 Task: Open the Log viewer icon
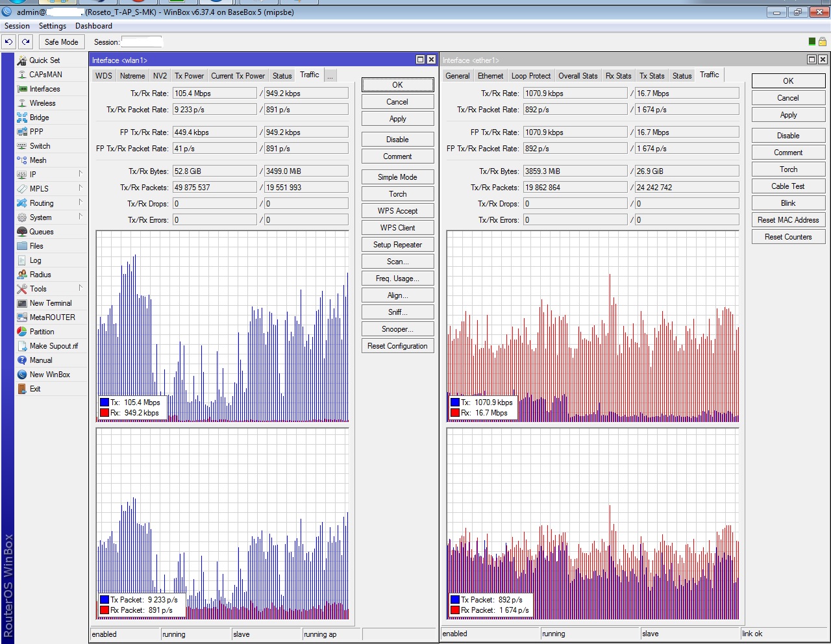[x=22, y=260]
